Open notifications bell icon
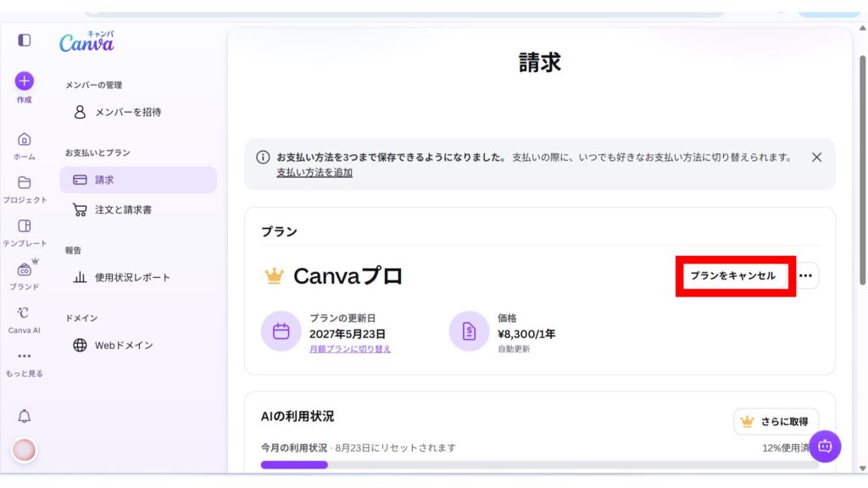868x488 pixels. (25, 416)
